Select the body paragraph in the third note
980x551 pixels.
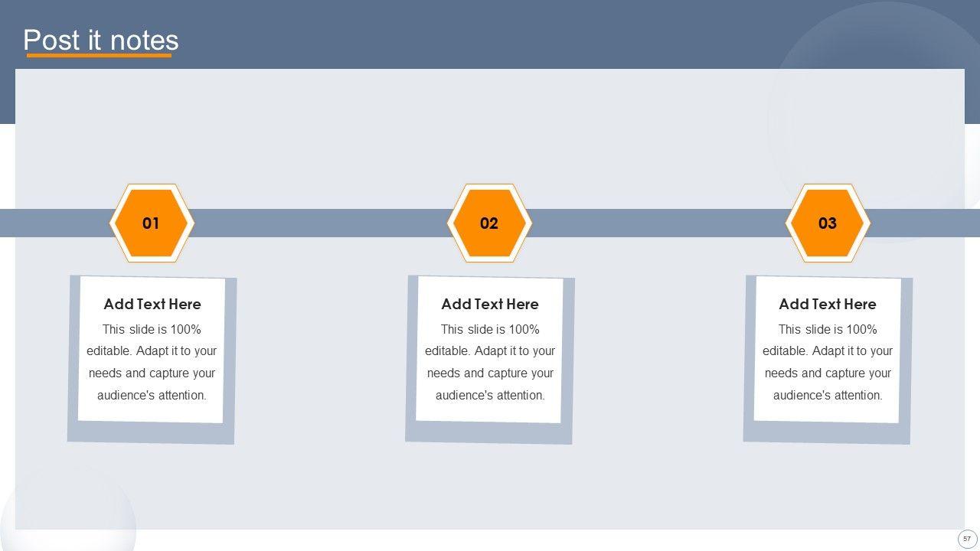[x=828, y=362]
